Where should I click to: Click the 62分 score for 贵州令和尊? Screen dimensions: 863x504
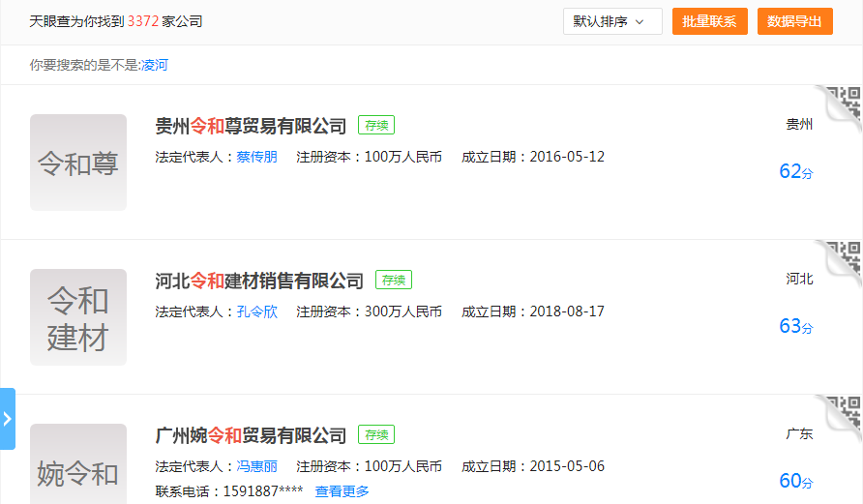(795, 172)
